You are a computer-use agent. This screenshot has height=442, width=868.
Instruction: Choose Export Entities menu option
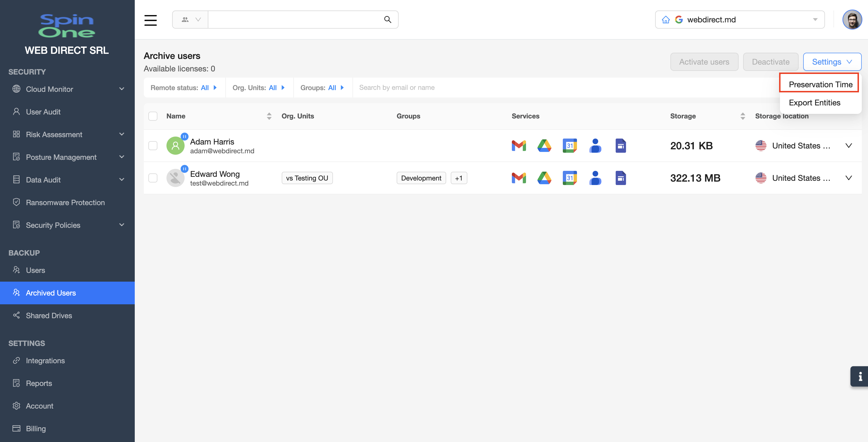point(814,103)
